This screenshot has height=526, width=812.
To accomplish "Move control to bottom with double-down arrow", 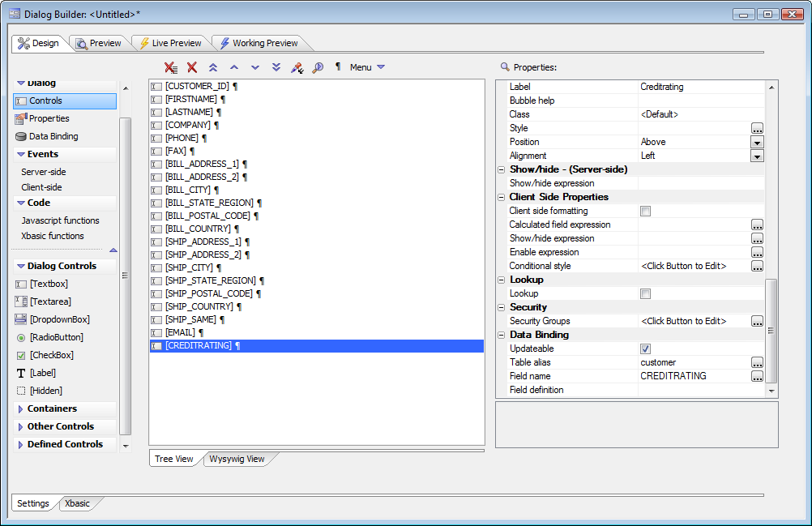I will [276, 67].
